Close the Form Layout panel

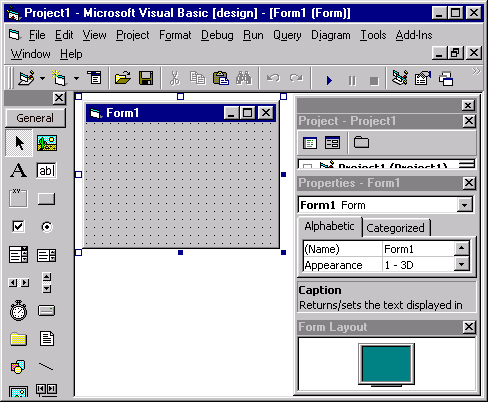469,327
